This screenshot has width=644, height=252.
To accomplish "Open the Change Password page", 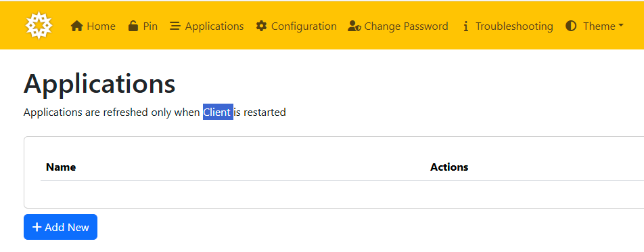I will tap(398, 26).
